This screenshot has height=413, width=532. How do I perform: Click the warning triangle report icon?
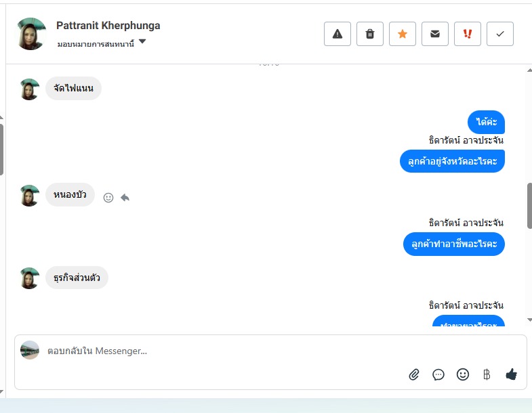coord(337,34)
